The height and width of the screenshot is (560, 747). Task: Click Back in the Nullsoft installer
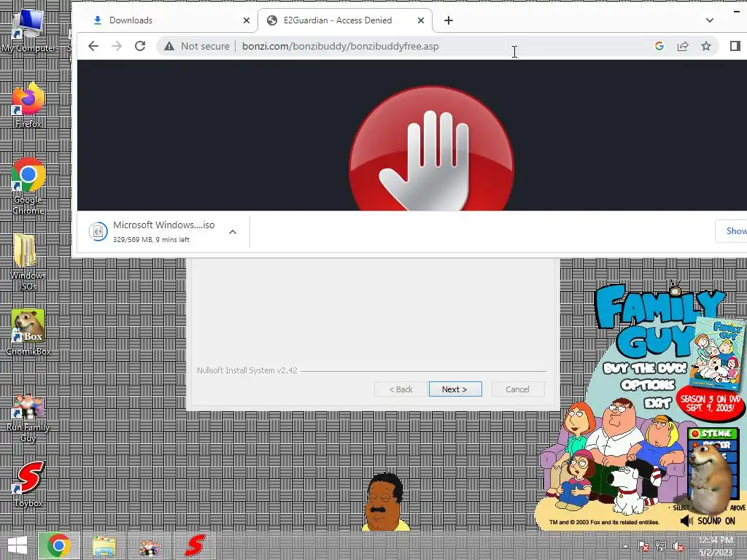pos(400,389)
